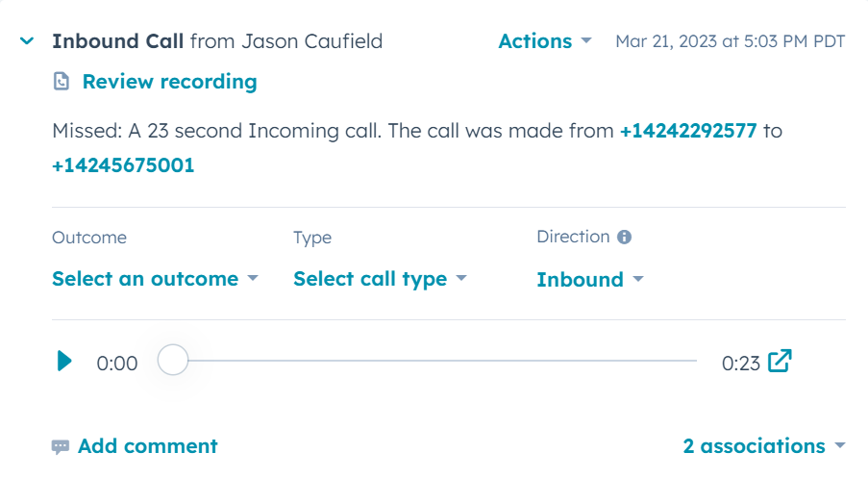The width and height of the screenshot is (868, 478).
Task: Change the Inbound direction dropdown
Action: [x=590, y=280]
